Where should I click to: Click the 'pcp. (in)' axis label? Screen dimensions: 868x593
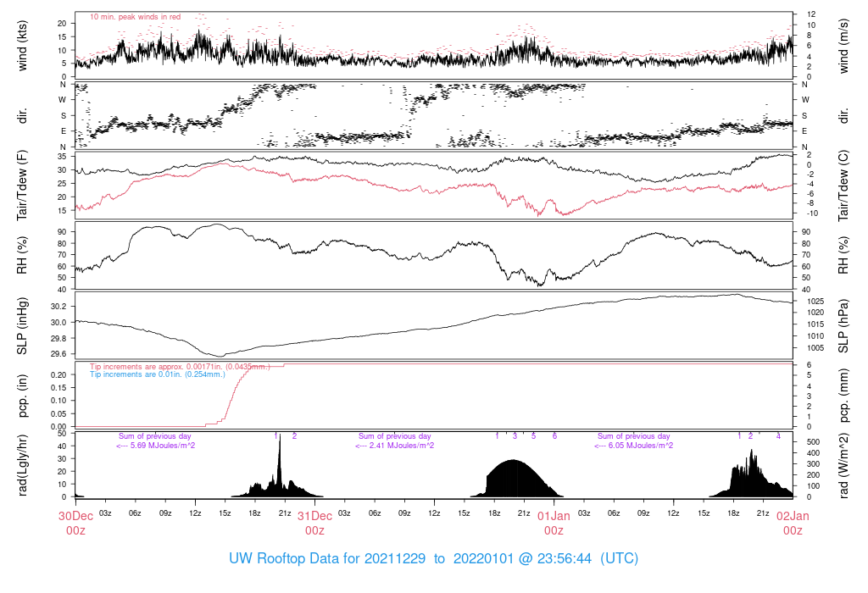pos(21,396)
